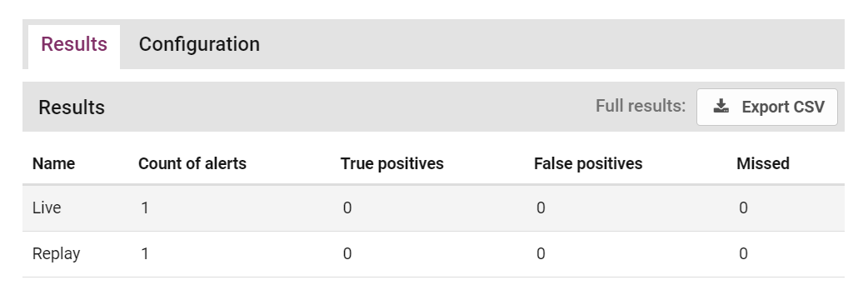Click the Replay row alert count
The image size is (868, 305).
145,254
